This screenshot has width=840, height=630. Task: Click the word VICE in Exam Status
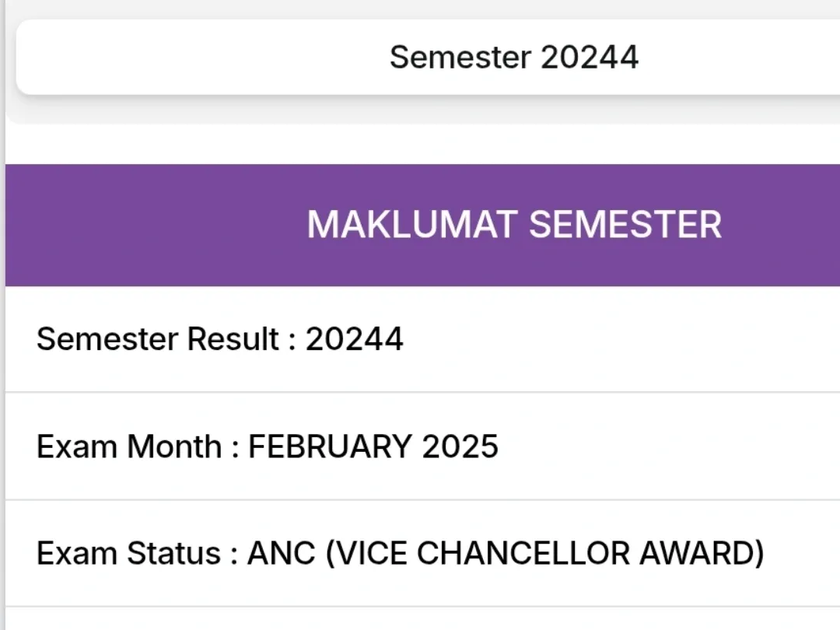click(x=369, y=554)
